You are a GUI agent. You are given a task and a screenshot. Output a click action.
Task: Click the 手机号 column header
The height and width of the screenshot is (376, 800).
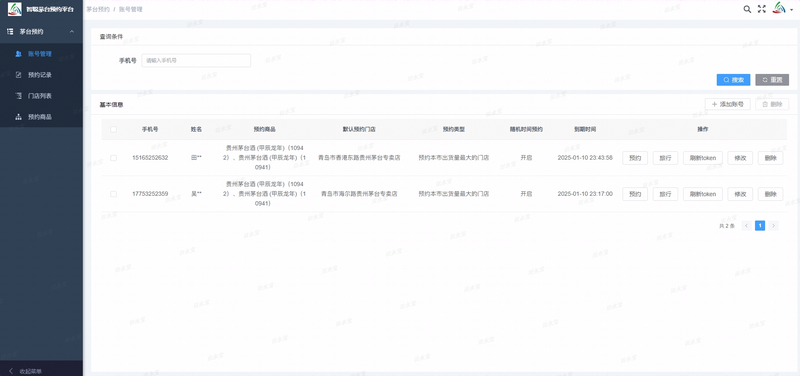pos(150,130)
